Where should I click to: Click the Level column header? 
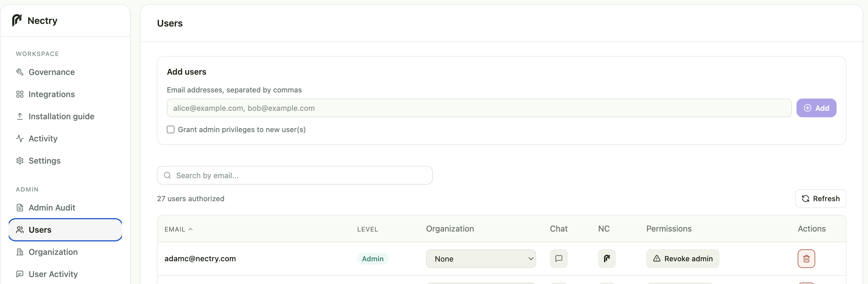pyautogui.click(x=367, y=229)
